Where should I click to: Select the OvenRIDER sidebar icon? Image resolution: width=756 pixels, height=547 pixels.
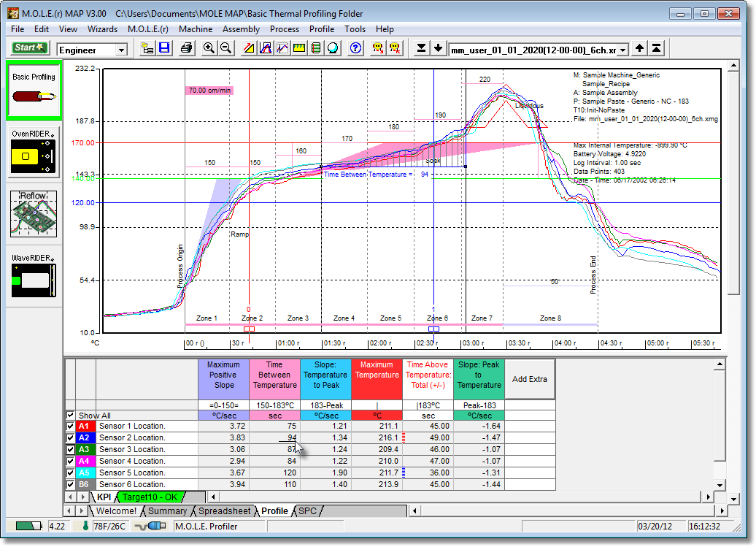(x=34, y=152)
